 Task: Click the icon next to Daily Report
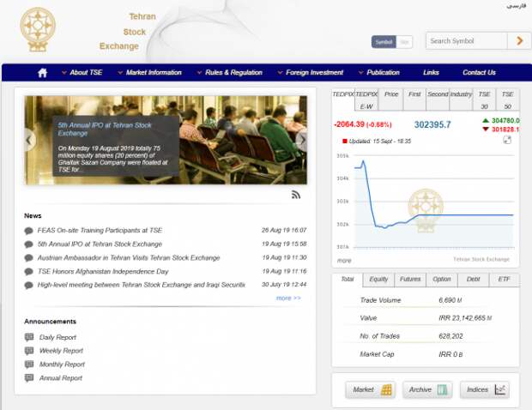pyautogui.click(x=29, y=337)
